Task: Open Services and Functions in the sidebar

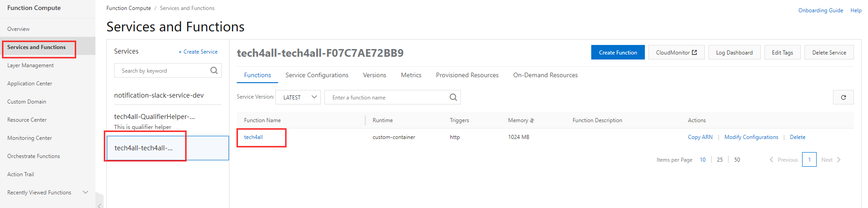Action: point(36,47)
